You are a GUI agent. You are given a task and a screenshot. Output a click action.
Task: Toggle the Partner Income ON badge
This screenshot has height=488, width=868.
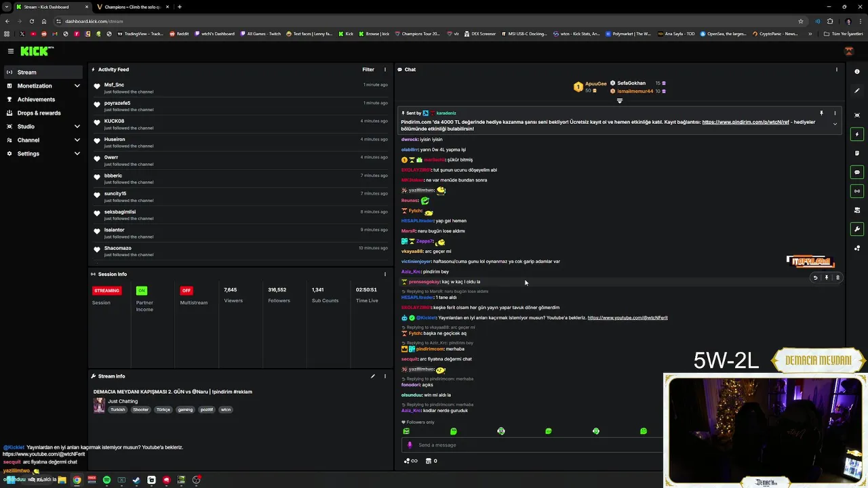[141, 290]
